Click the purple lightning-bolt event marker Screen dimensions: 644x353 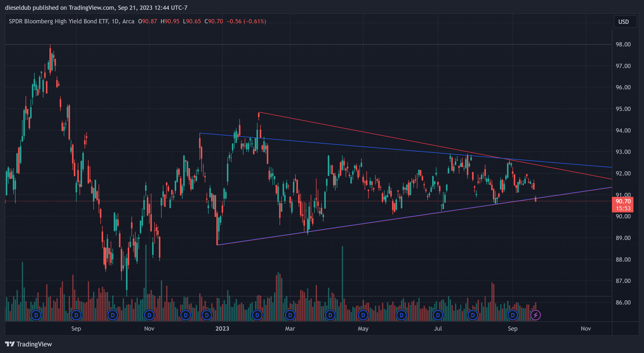(x=536, y=315)
